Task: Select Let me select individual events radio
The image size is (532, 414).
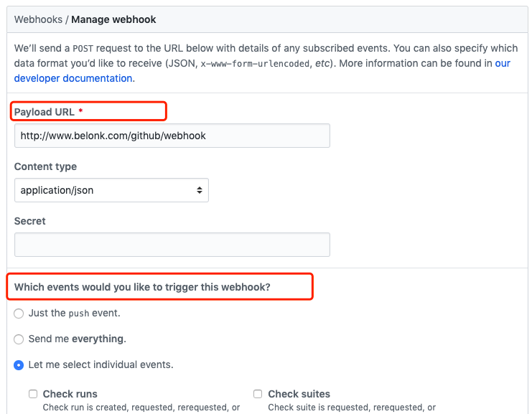Action: (19, 365)
